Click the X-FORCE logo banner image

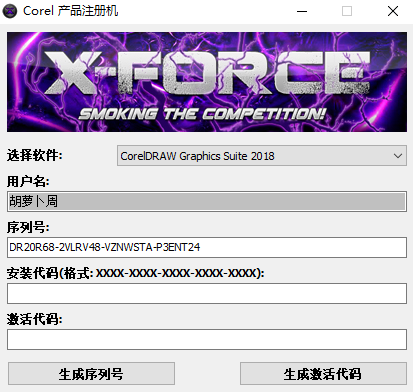pos(207,82)
